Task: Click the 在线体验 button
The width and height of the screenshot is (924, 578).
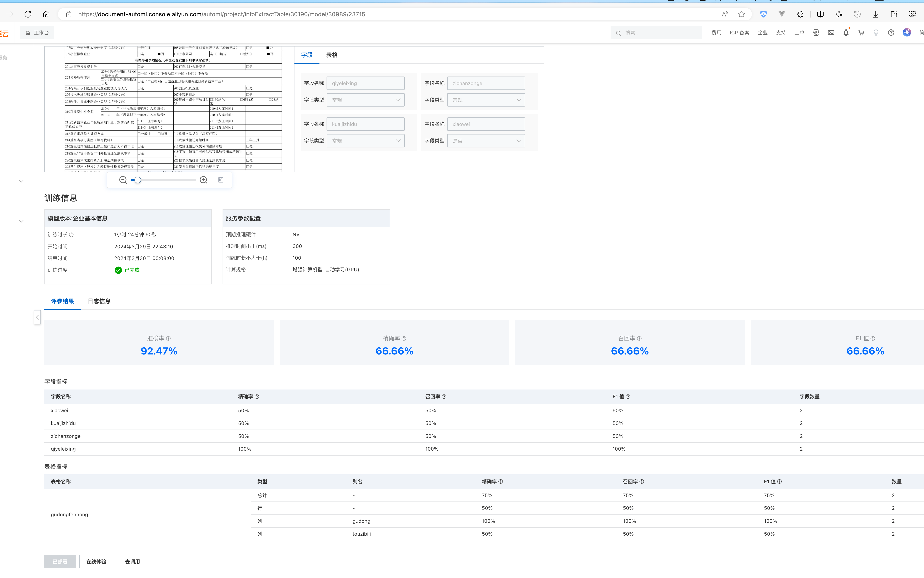Action: point(96,562)
